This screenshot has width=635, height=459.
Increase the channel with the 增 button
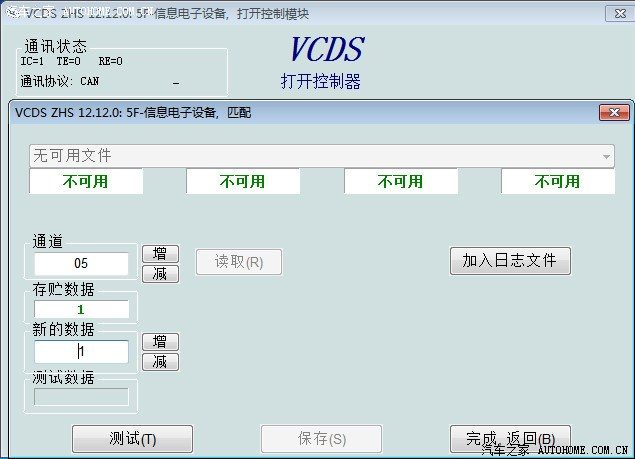[x=160, y=254]
